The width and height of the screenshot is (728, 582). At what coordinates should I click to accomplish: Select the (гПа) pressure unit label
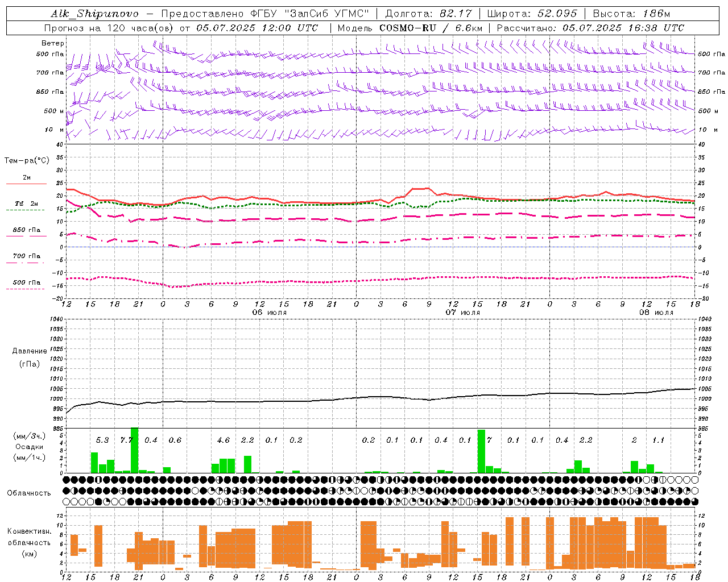(30, 364)
